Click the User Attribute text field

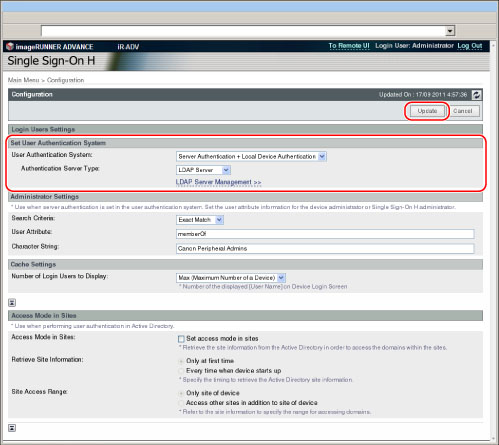(325, 234)
